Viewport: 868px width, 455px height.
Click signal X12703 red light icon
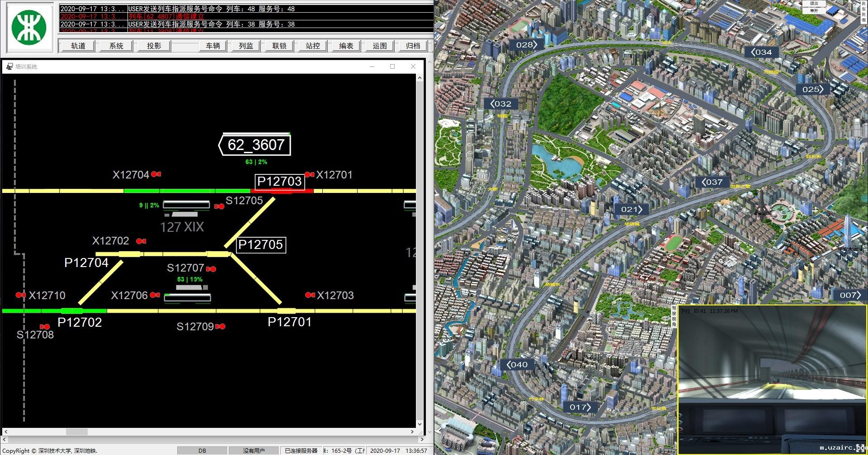(x=310, y=295)
